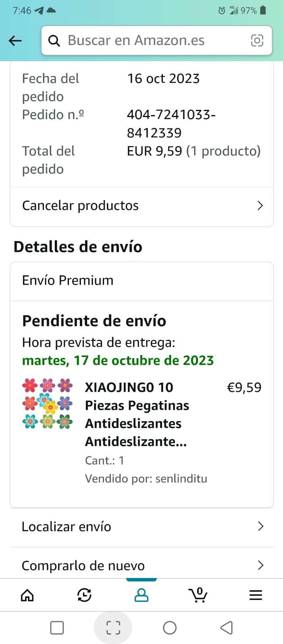Image resolution: width=283 pixels, height=644 pixels.
Task: Expand Comprarlo de nuevo chevron
Action: [x=260, y=566]
